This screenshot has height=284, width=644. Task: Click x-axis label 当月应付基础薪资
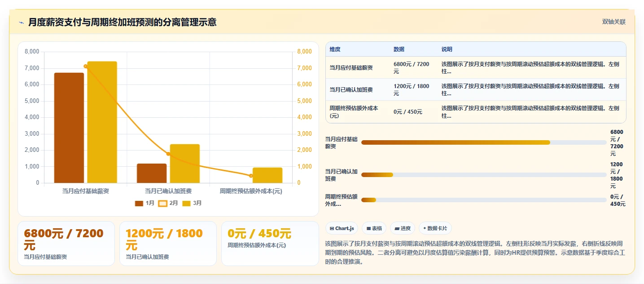[x=86, y=191]
